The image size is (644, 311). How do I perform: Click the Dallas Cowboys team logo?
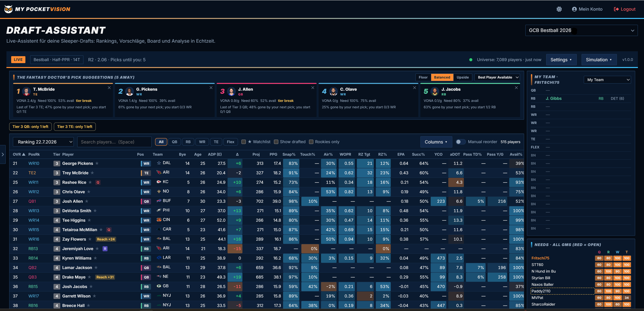click(x=159, y=163)
